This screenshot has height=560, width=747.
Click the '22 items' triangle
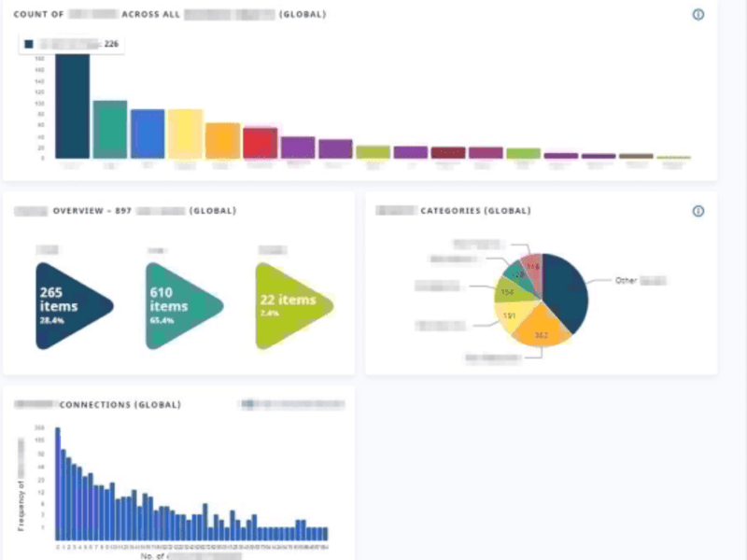click(x=292, y=306)
